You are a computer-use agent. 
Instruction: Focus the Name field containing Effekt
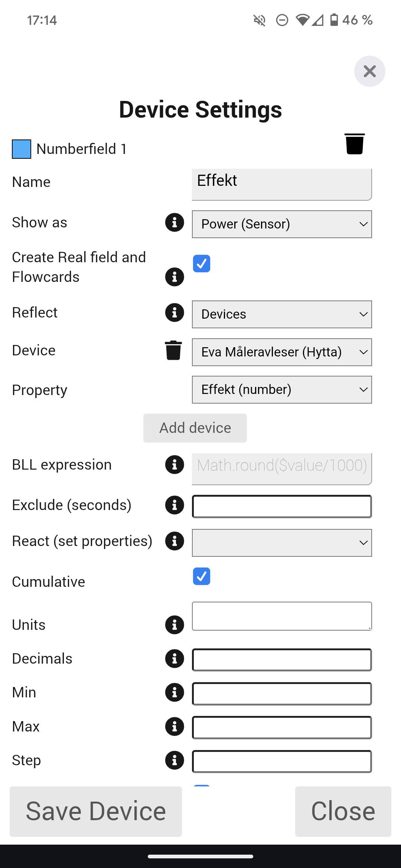[x=282, y=184]
